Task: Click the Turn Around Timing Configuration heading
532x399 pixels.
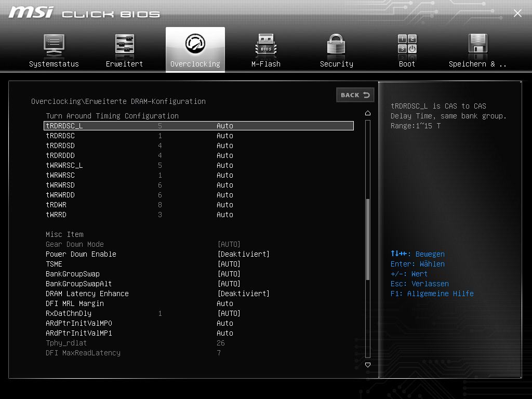Action: pos(112,116)
